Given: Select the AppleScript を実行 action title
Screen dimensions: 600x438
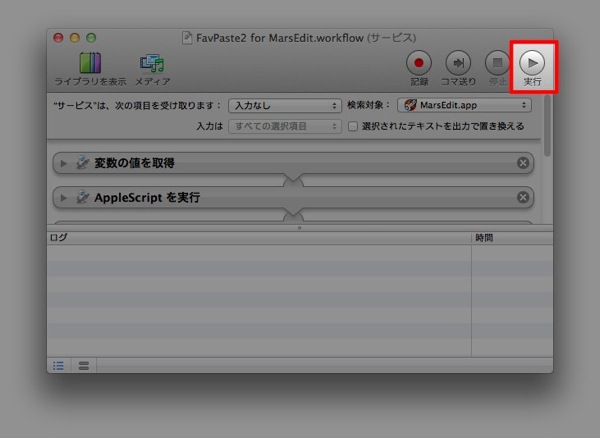Looking at the screenshot, I should 147,198.
